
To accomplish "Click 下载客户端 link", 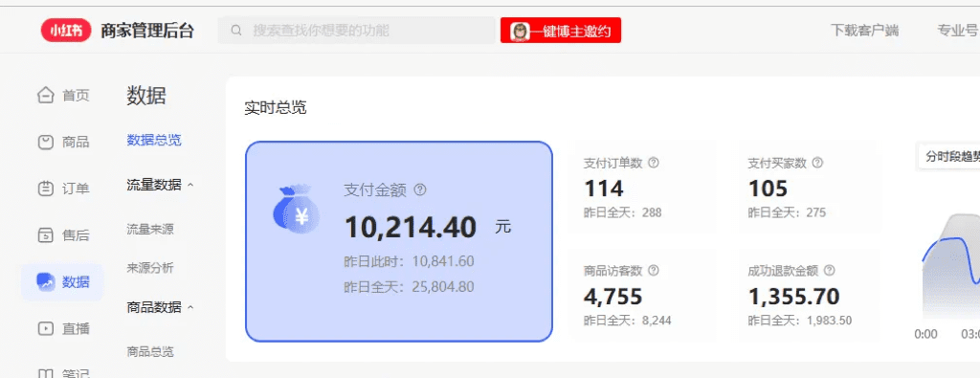I will [x=864, y=31].
